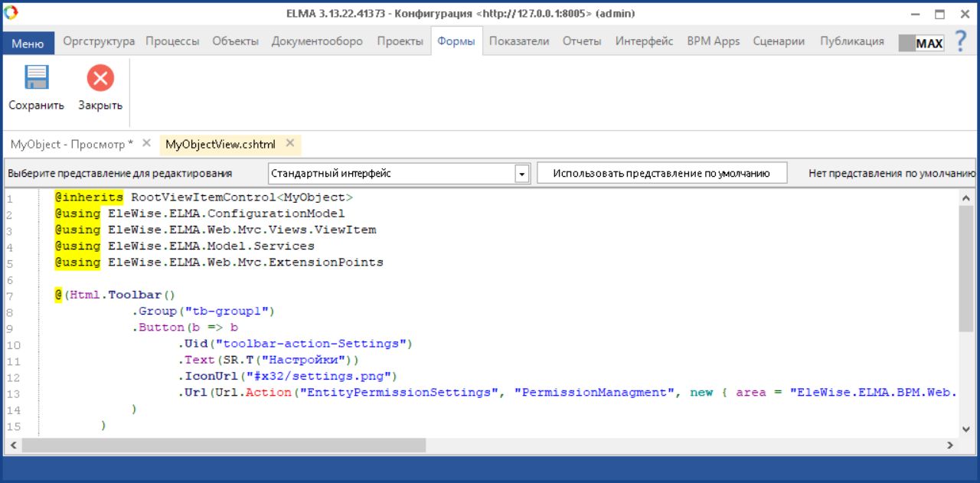This screenshot has width=980, height=483.
Task: Switch to the Процессы tab
Action: [172, 41]
